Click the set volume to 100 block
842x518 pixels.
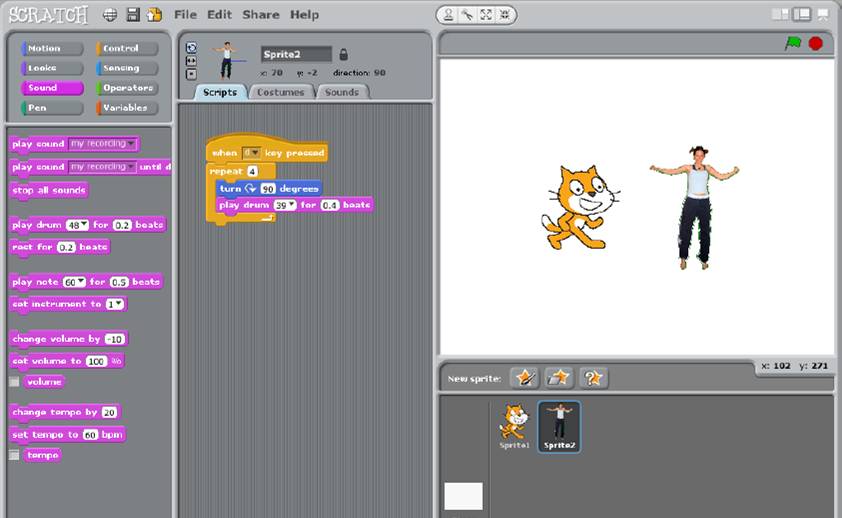coord(68,361)
